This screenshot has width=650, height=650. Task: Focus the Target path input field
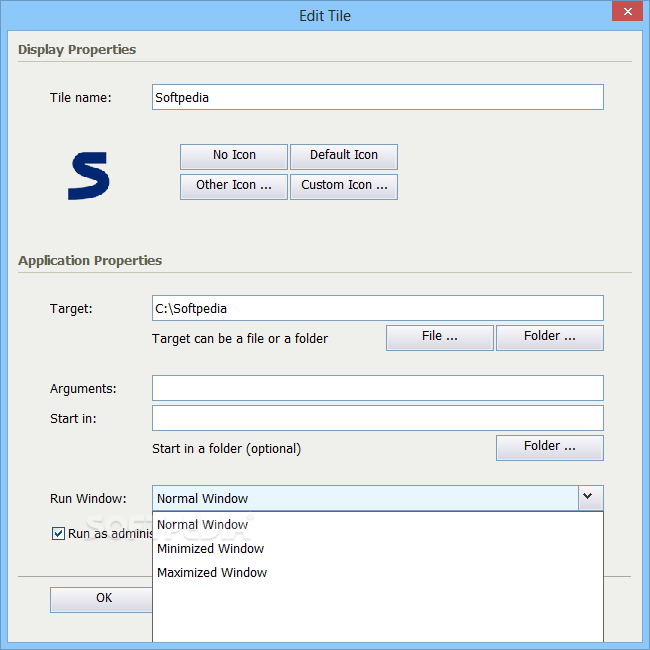click(x=378, y=308)
